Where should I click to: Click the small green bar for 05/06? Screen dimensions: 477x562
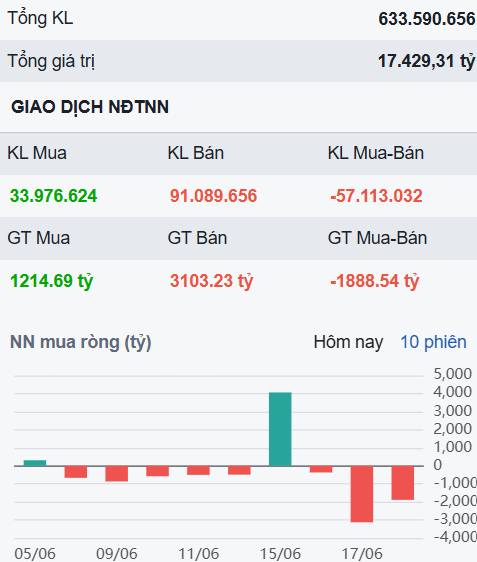[x=35, y=463]
